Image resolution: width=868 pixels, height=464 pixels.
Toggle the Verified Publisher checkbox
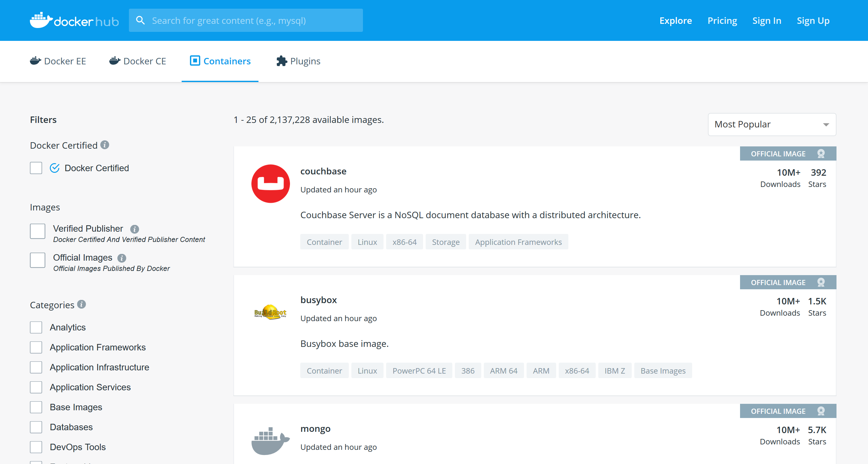37,231
